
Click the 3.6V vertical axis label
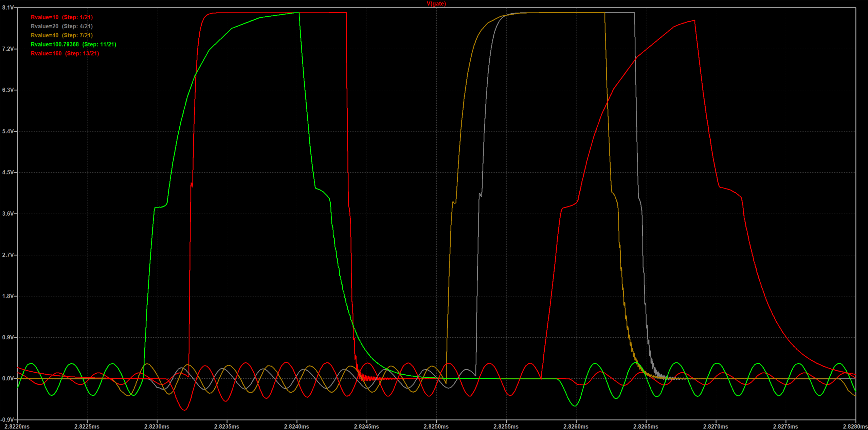tap(8, 214)
